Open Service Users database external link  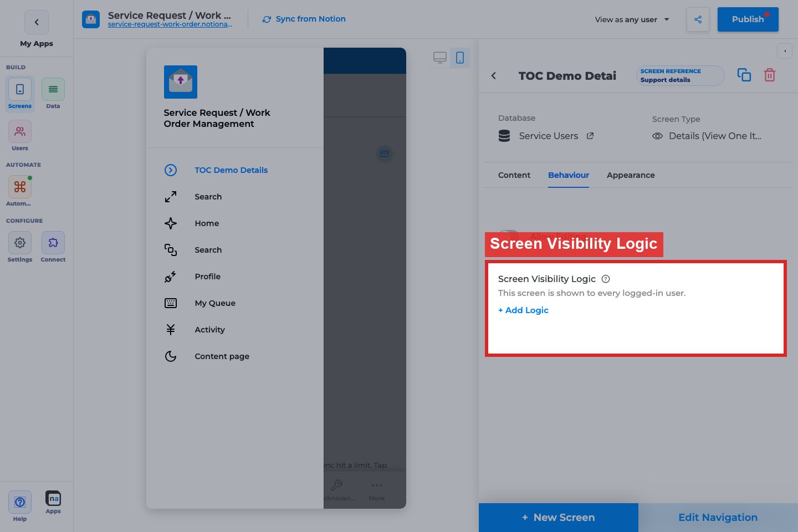click(590, 136)
